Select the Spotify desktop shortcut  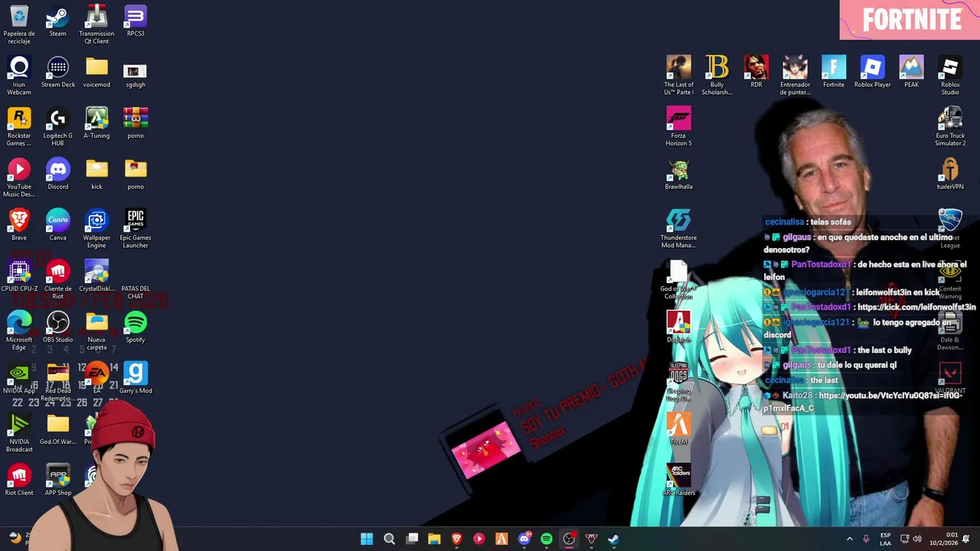[136, 328]
